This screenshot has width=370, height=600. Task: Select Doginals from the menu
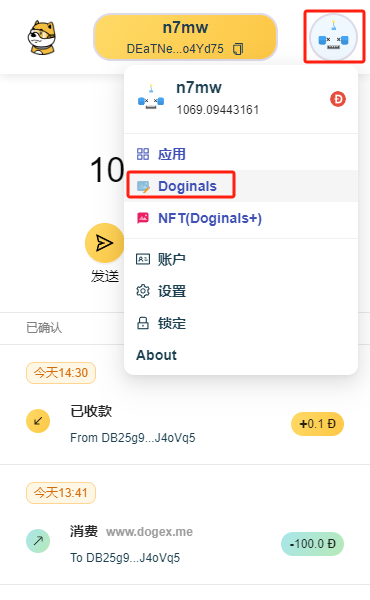[x=241, y=186]
